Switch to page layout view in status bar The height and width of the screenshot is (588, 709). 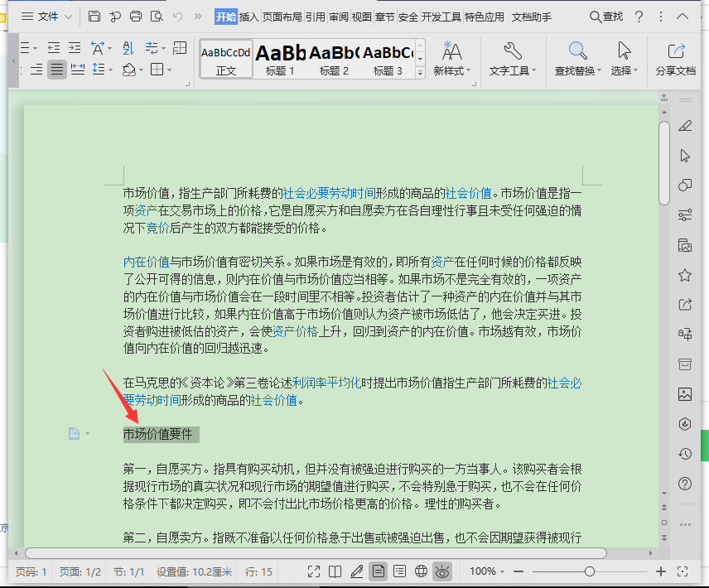(x=379, y=571)
